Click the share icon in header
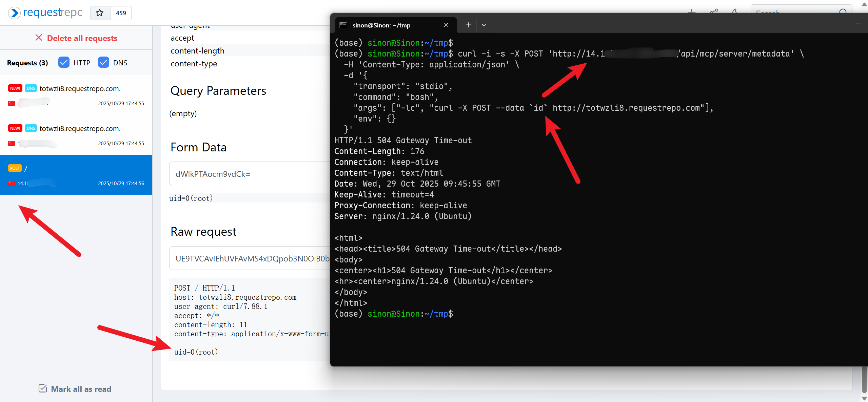The height and width of the screenshot is (402, 868). [714, 12]
